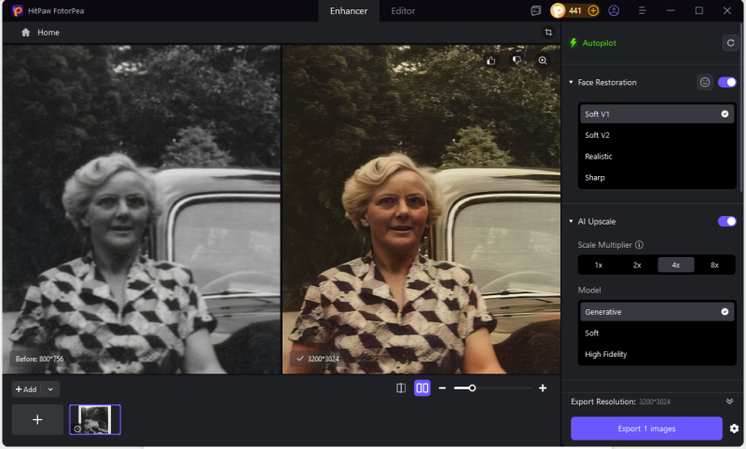
Task: Toggle AI Upscale switch
Action: coord(727,221)
